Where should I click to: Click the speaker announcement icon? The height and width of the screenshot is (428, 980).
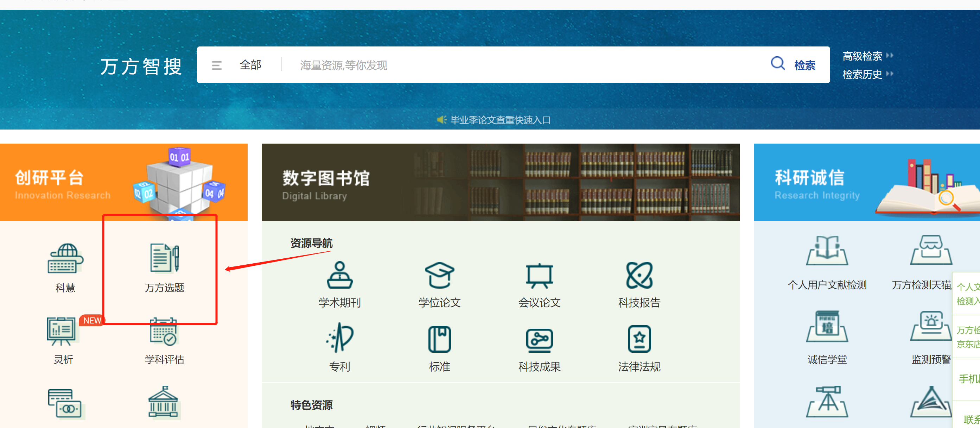(441, 120)
